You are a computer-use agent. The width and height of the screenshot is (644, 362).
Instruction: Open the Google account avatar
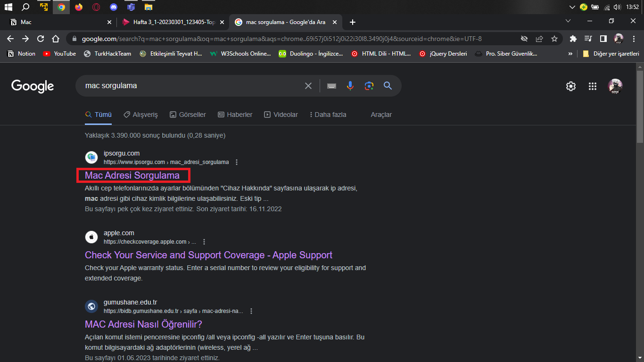615,86
